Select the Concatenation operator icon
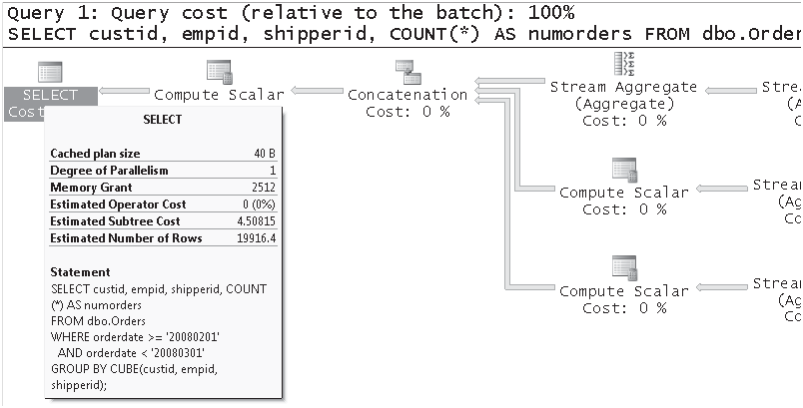 coord(408,72)
